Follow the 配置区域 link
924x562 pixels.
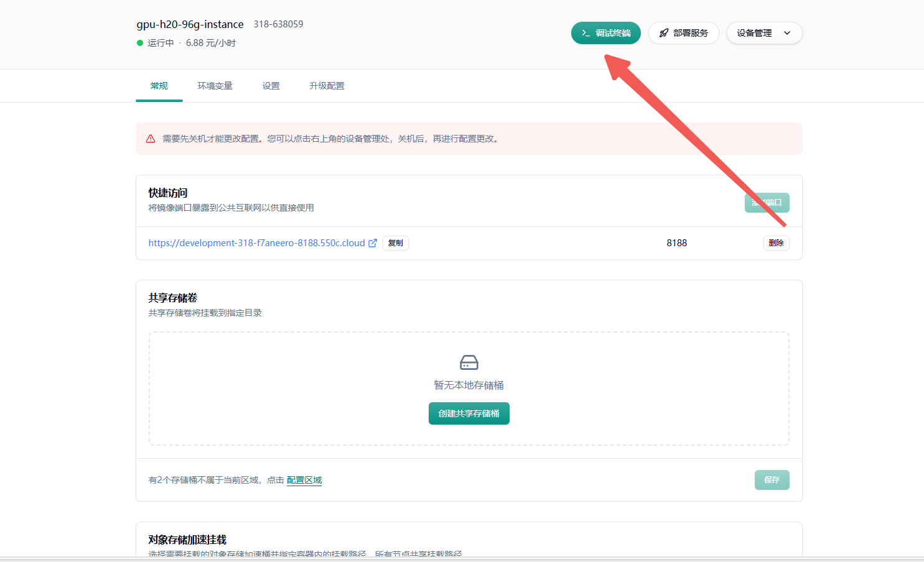[x=304, y=480]
